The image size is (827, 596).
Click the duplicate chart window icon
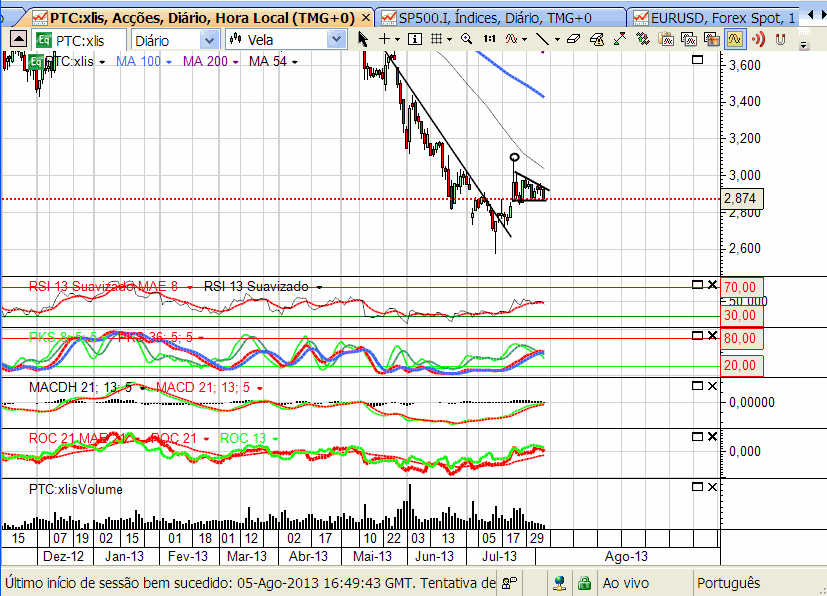click(689, 39)
